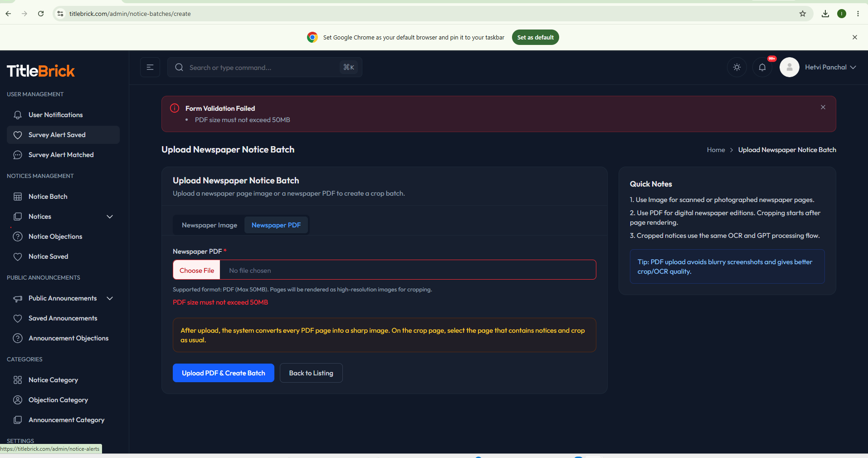Viewport: 868px width, 458px height.
Task: Click the Notice Saved heart icon
Action: click(x=18, y=256)
